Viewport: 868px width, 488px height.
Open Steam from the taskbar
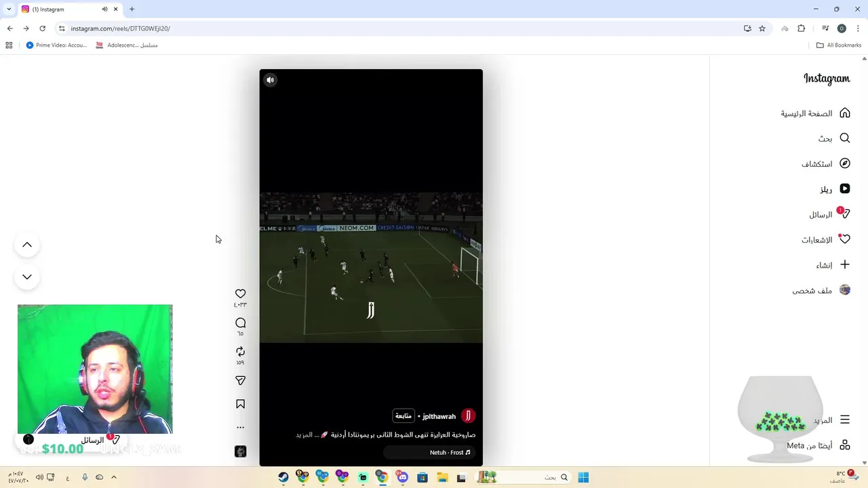(x=283, y=477)
